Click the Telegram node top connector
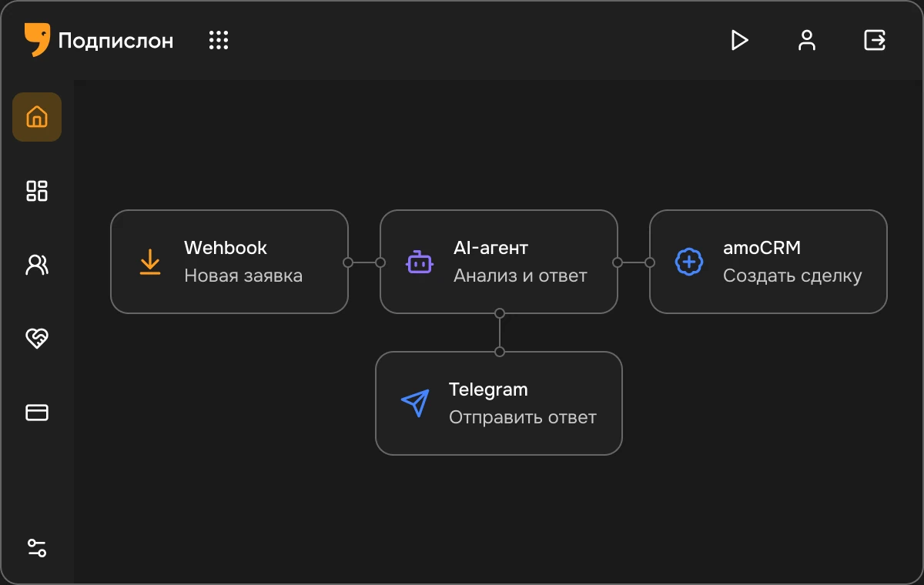Screen dimensions: 924x585 point(500,352)
